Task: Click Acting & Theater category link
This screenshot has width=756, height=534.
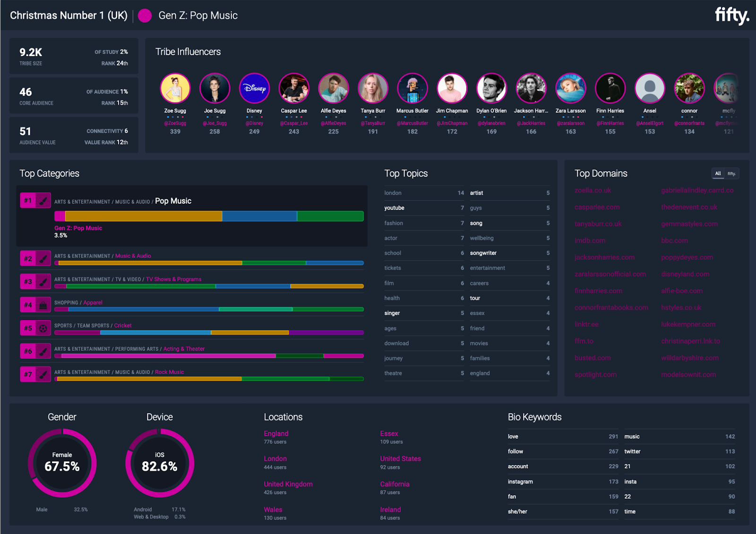Action: point(184,349)
